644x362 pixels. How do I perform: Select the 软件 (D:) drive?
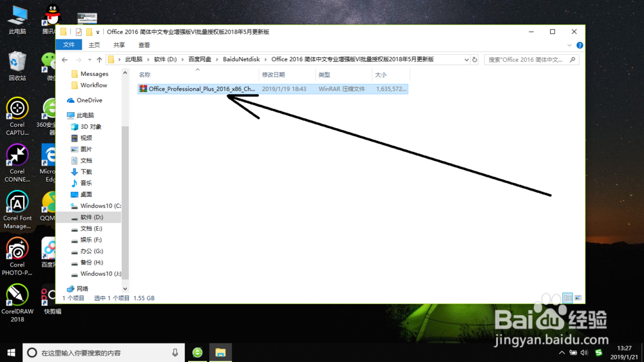(87, 217)
